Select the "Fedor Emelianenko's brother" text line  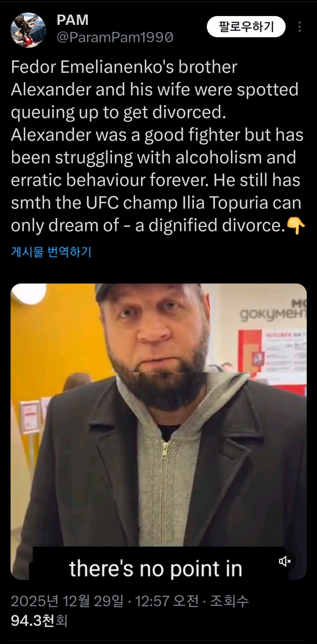click(124, 67)
